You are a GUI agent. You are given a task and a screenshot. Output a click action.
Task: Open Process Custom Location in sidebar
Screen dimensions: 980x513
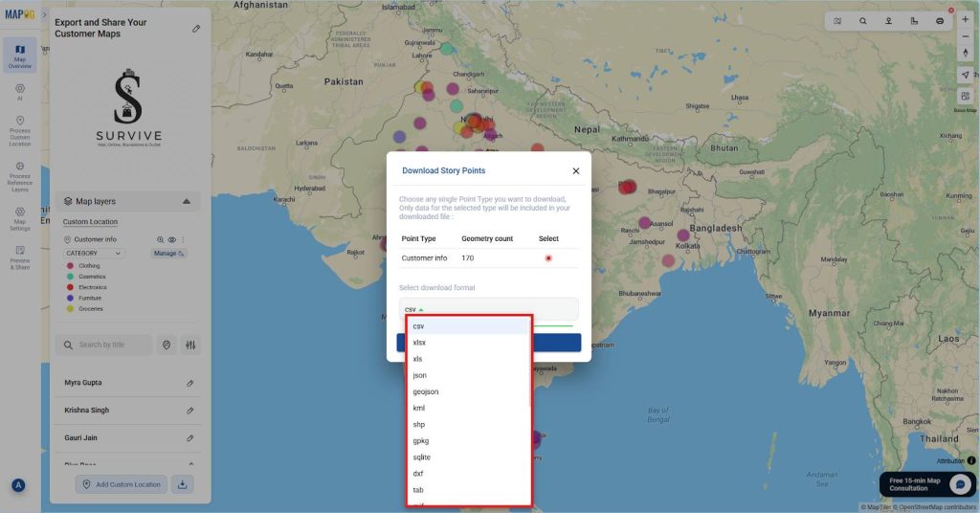click(x=20, y=130)
